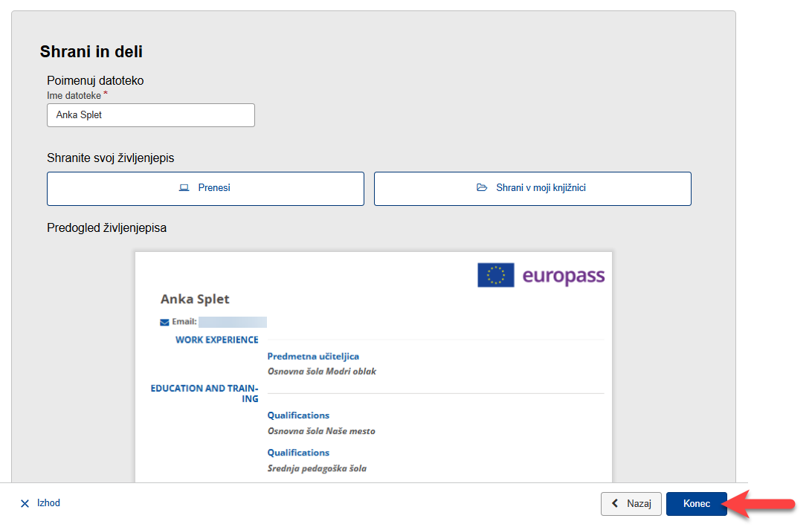Click the EU flag icon in the preview
This screenshot has height=527, width=812.
click(x=495, y=276)
